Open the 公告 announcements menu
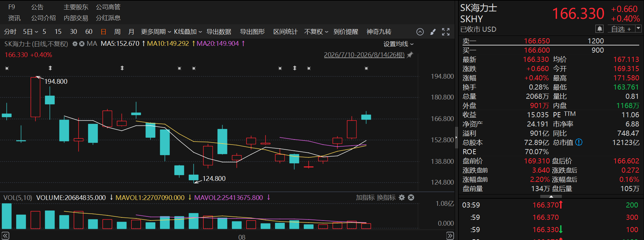The height and width of the screenshot is (240, 644). tap(37, 7)
